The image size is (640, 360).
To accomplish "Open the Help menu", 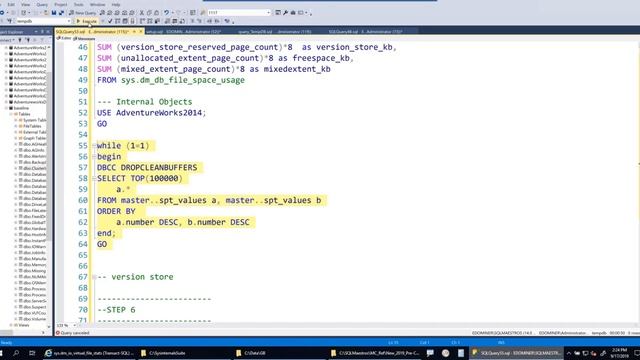I will (x=116, y=4).
